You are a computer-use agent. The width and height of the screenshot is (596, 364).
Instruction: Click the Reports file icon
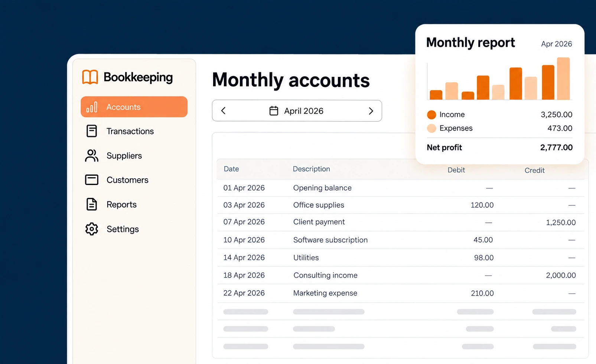(92, 204)
